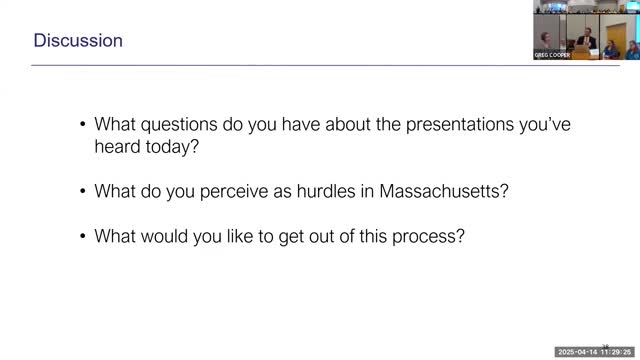Click the speaker in the dark suit
The height and width of the screenshot is (360, 640).
click(586, 40)
